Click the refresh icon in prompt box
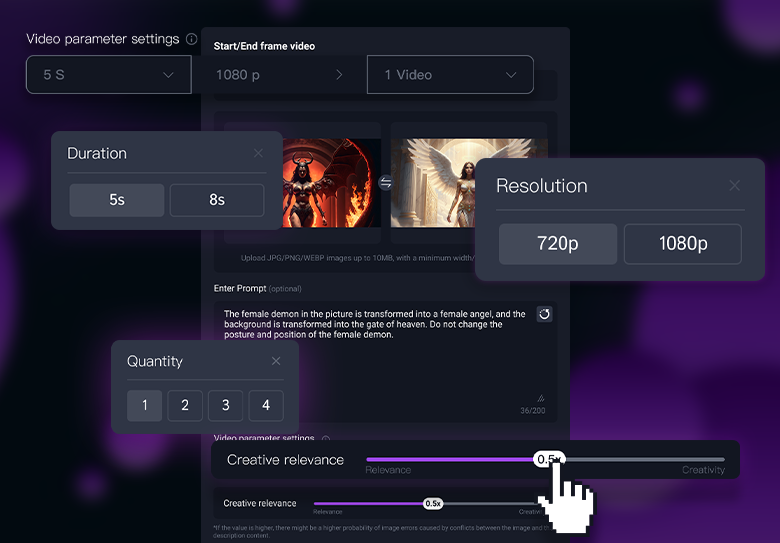Image resolution: width=780 pixels, height=543 pixels. (x=544, y=314)
